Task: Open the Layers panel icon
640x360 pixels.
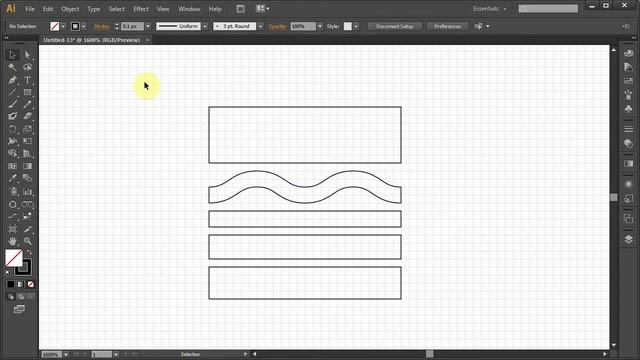Action: [629, 239]
